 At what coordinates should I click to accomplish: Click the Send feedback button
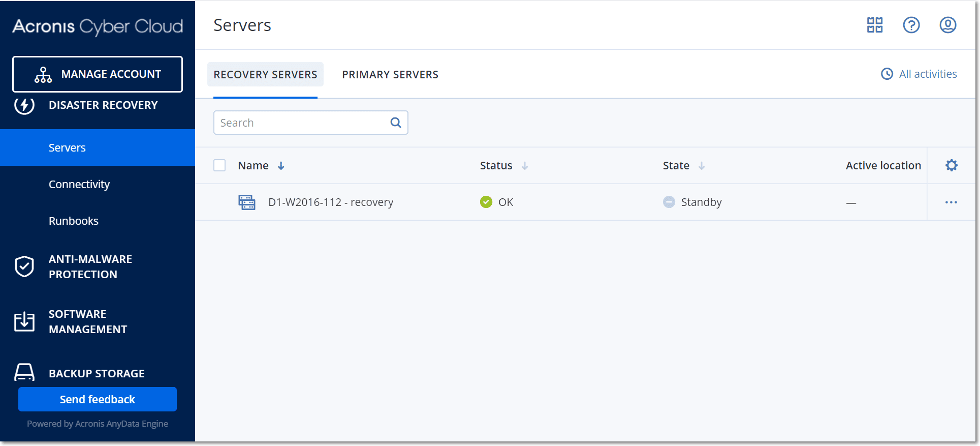point(98,399)
